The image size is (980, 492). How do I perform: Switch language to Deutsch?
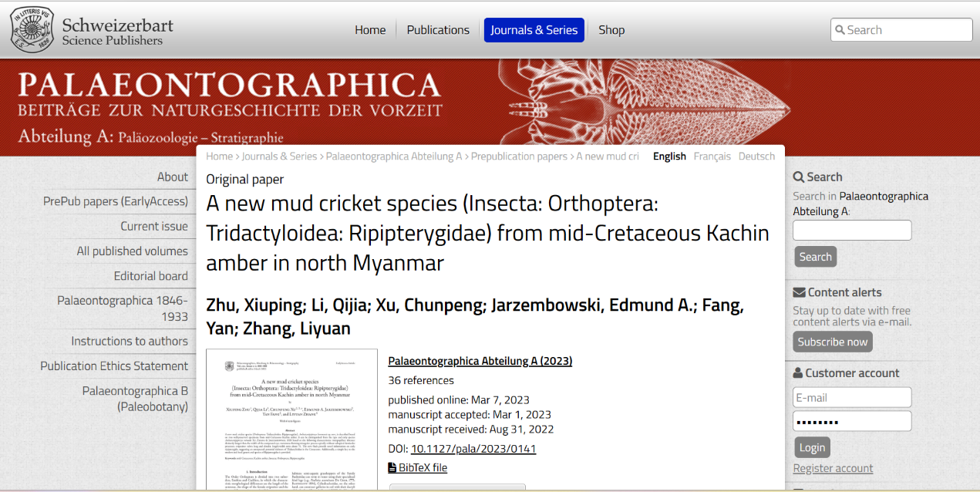tap(756, 156)
